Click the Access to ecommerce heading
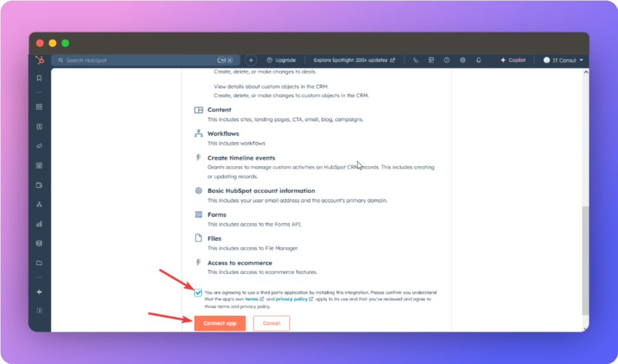 coord(240,263)
